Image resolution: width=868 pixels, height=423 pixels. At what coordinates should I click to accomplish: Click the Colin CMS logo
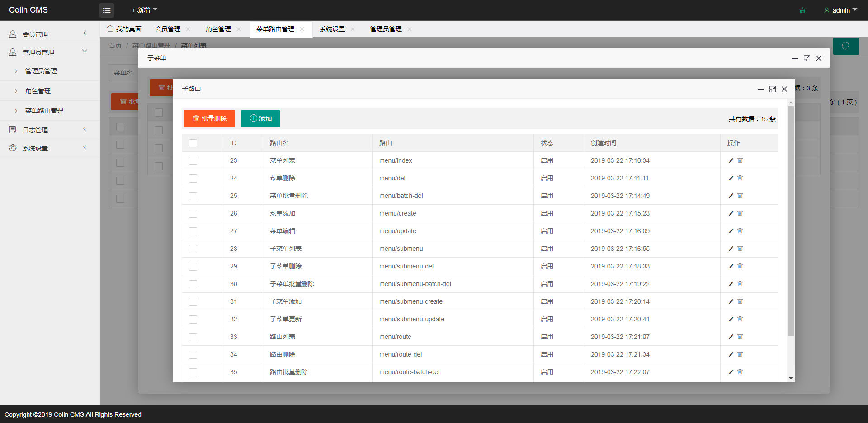(28, 10)
